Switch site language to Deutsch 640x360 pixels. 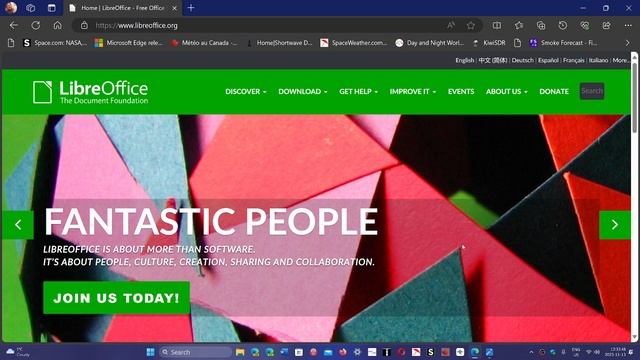click(x=522, y=60)
